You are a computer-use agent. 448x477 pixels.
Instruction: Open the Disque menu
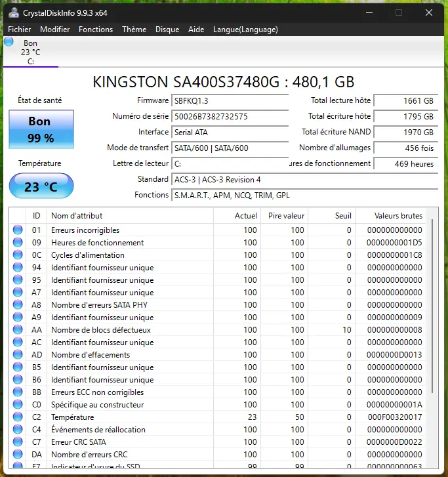167,30
